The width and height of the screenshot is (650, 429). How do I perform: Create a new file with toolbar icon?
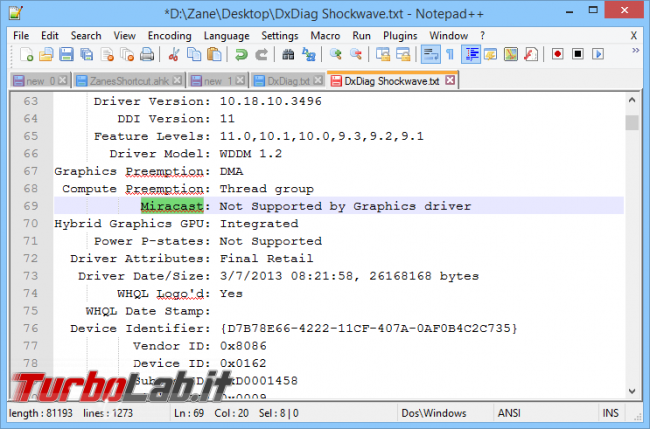[x=26, y=54]
